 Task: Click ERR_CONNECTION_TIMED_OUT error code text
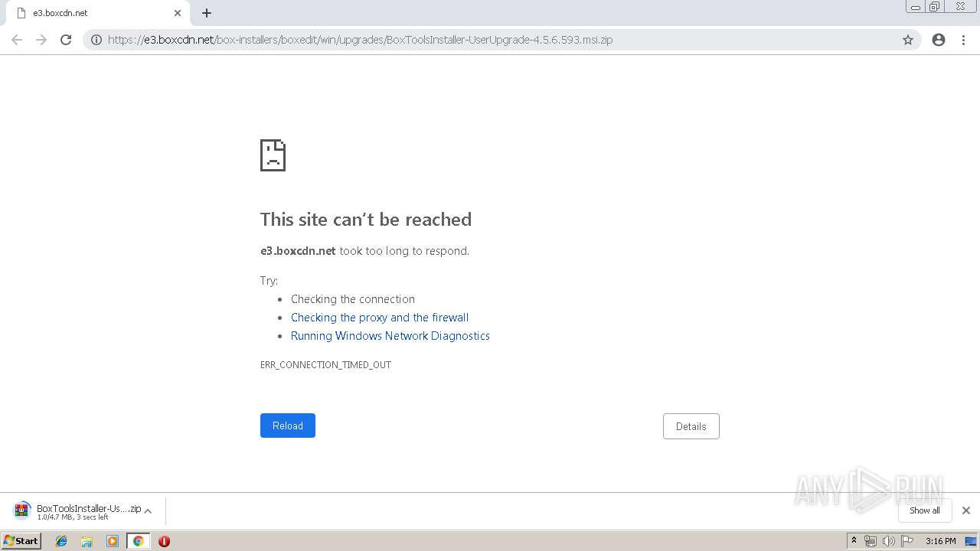pos(325,365)
